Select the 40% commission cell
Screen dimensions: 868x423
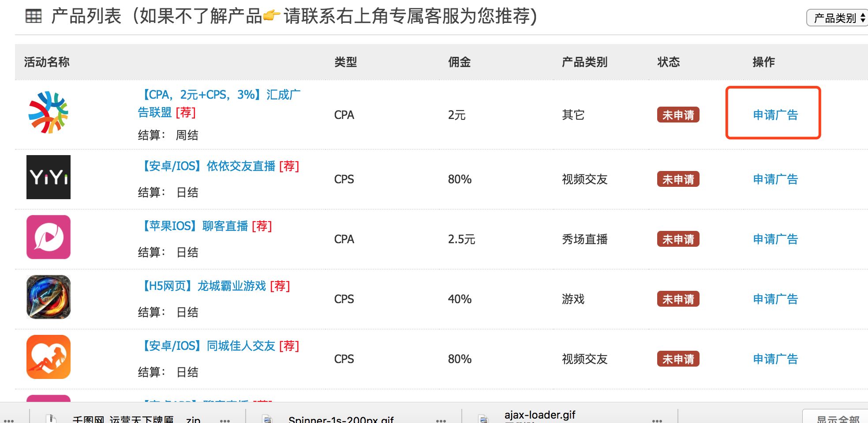point(460,299)
